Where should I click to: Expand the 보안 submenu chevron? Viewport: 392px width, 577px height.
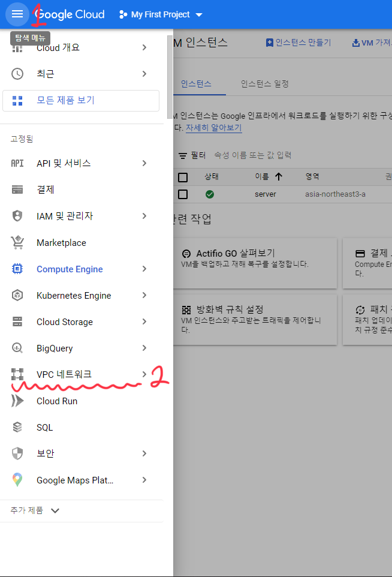(144, 453)
